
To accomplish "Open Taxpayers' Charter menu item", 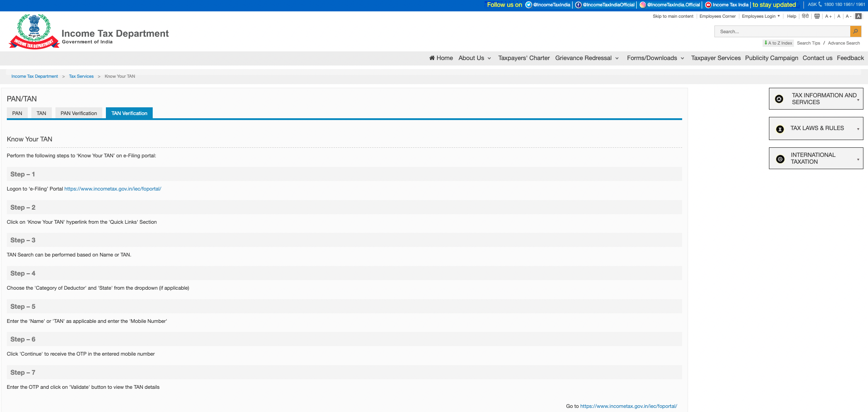I will tap(524, 58).
